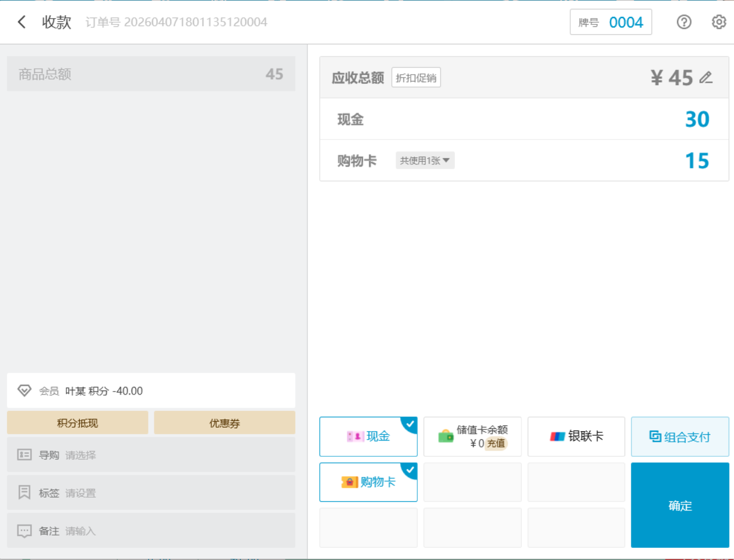
Task: Deselect the 现金 payment method
Action: (368, 436)
